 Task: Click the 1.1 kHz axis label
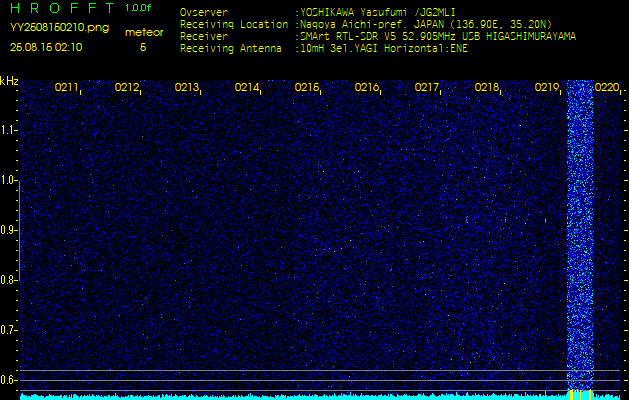[x=8, y=130]
